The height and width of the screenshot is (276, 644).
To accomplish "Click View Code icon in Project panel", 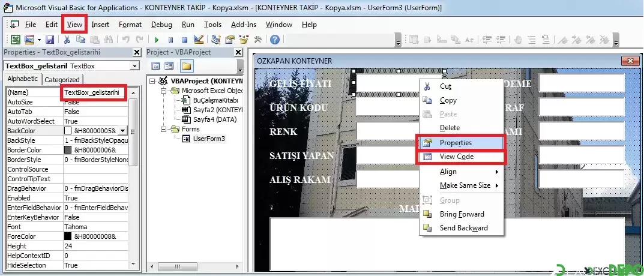I will (155, 66).
